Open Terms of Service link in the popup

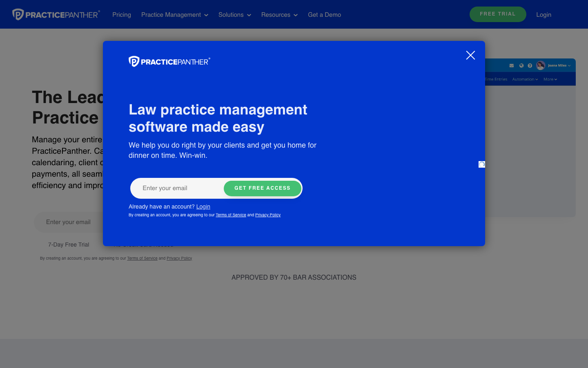(x=231, y=215)
